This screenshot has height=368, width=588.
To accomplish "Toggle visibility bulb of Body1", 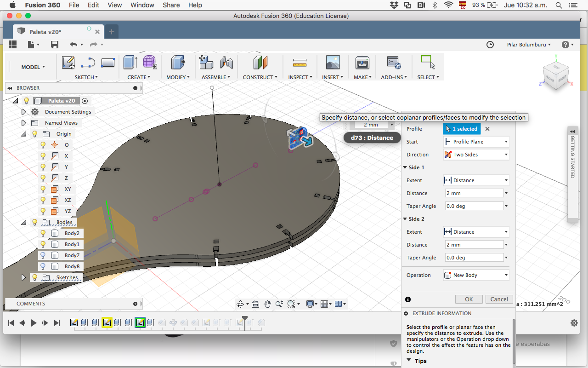I will pyautogui.click(x=43, y=244).
